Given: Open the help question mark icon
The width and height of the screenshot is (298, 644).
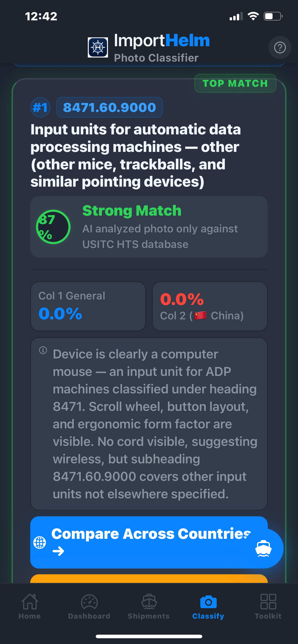Looking at the screenshot, I should 280,47.
